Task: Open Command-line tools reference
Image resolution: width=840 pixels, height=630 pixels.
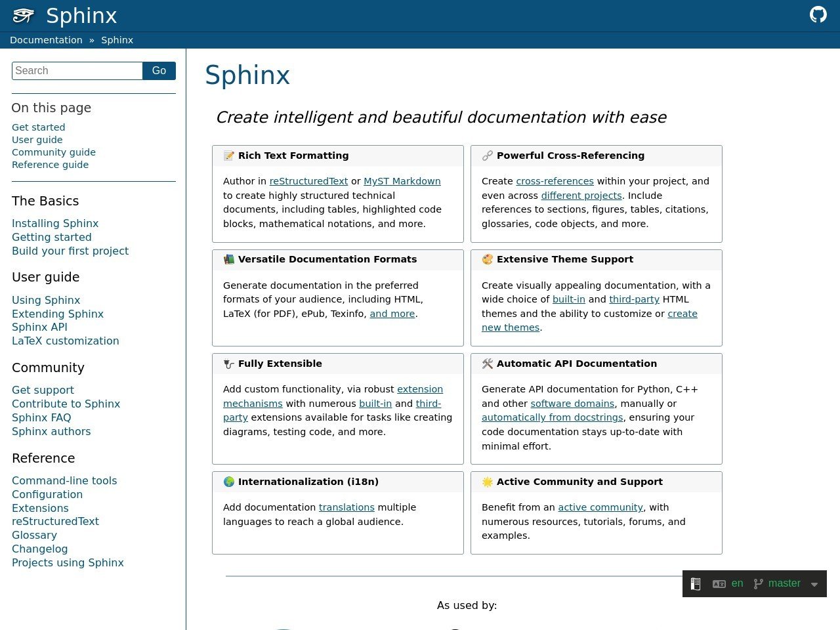Action: coord(64,481)
